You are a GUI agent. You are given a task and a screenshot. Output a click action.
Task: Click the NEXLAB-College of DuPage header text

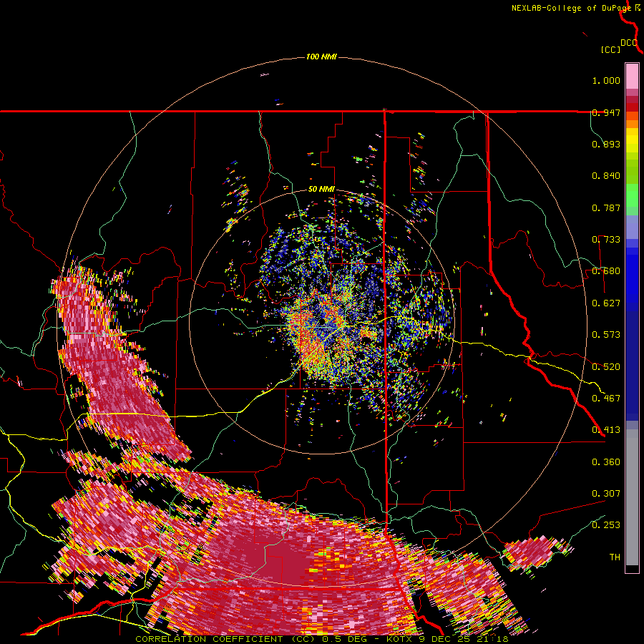pyautogui.click(x=571, y=8)
